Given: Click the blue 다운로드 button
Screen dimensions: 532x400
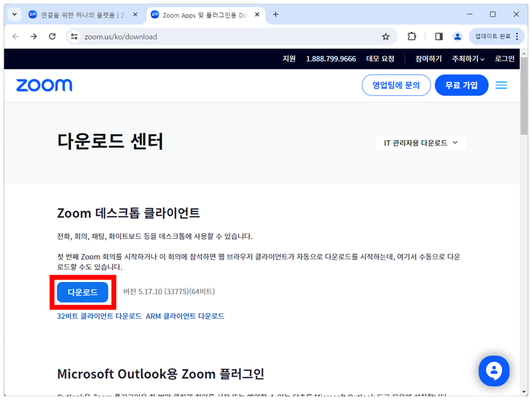Looking at the screenshot, I should point(83,292).
